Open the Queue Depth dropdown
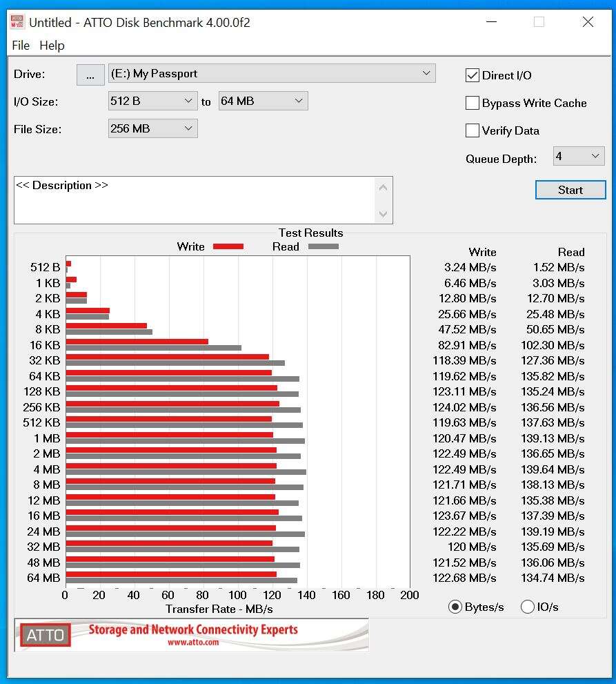This screenshot has width=616, height=684. click(x=579, y=157)
